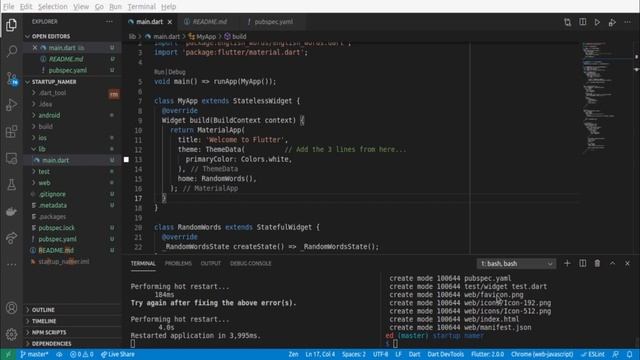
Task: Click Chrome (web-javascript) device selector
Action: (x=542, y=354)
